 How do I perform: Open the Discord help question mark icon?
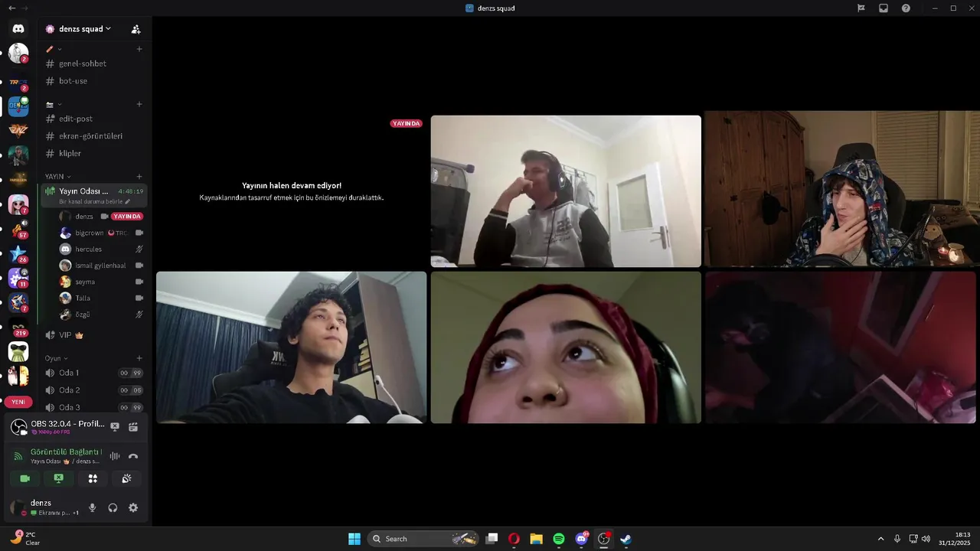[x=906, y=8]
